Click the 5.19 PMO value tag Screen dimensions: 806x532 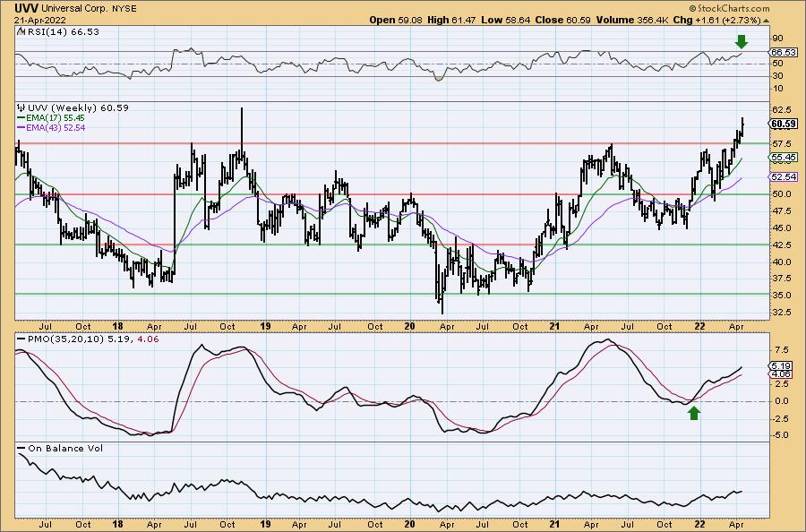782,365
